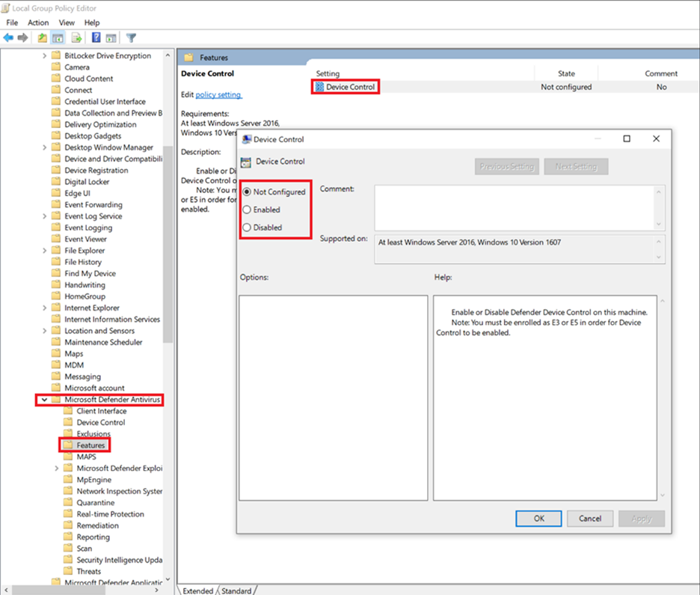
Task: Click the Forward arrow toolbar icon
Action: coord(22,38)
